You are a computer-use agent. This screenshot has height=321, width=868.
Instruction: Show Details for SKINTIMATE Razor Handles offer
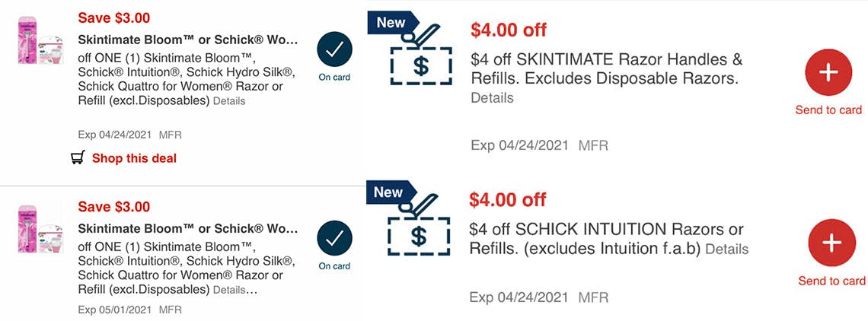pos(492,98)
